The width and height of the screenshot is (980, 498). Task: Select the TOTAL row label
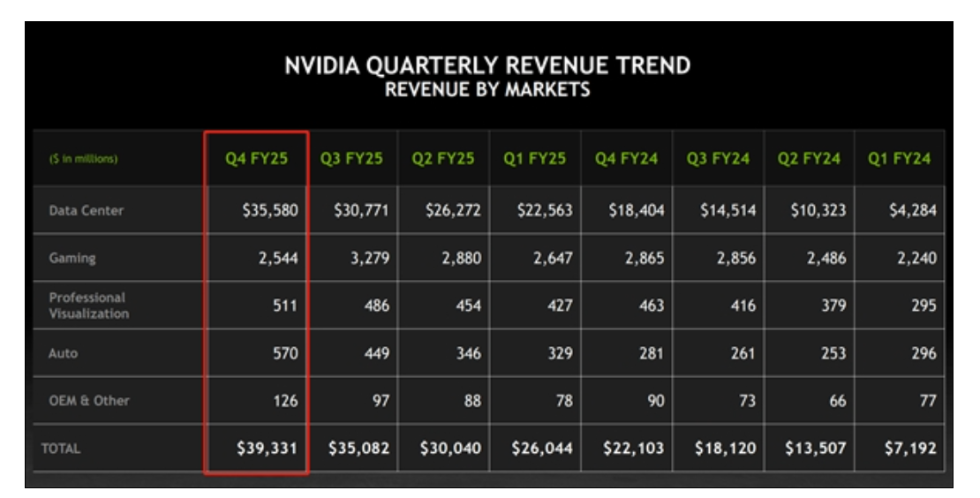(x=61, y=449)
